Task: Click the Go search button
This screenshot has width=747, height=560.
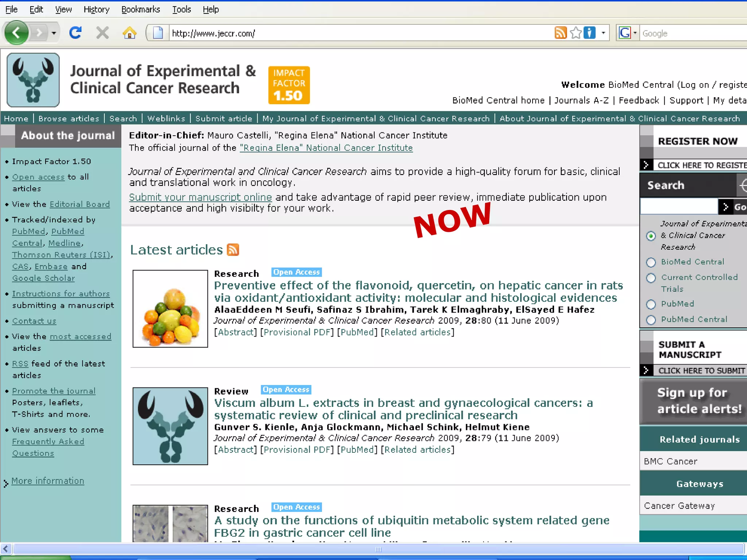Action: 734,207
